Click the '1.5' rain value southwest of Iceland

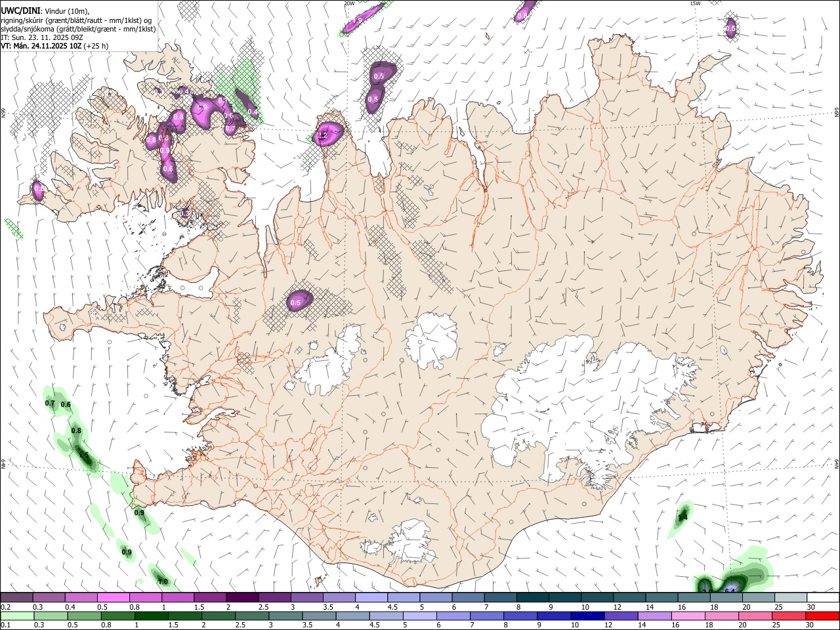click(x=83, y=455)
